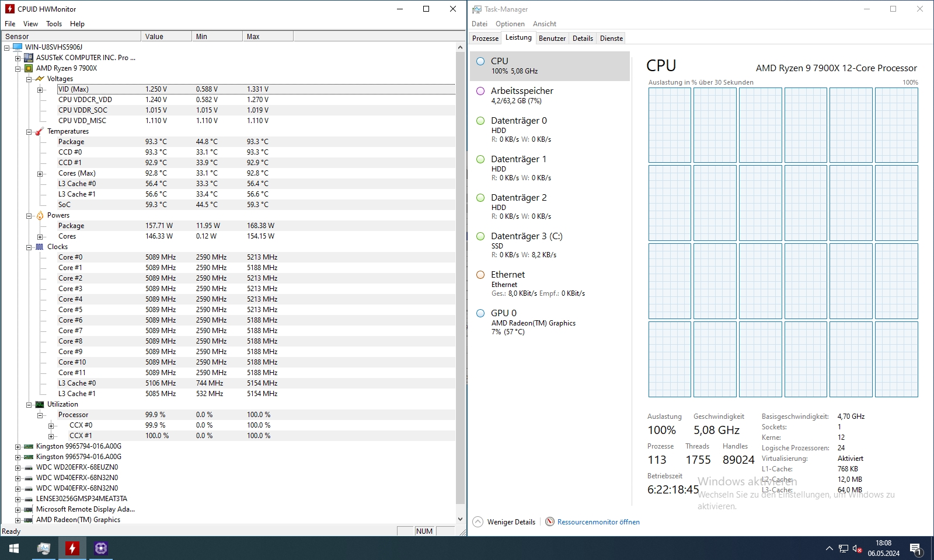The height and width of the screenshot is (560, 934).
Task: Collapse the Temperatures section
Action: (29, 131)
